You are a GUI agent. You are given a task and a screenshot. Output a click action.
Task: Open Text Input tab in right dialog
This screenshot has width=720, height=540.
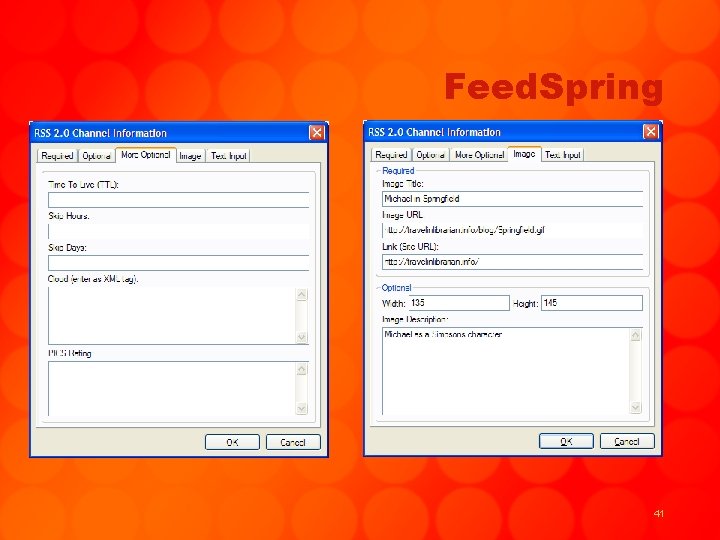[x=562, y=155]
